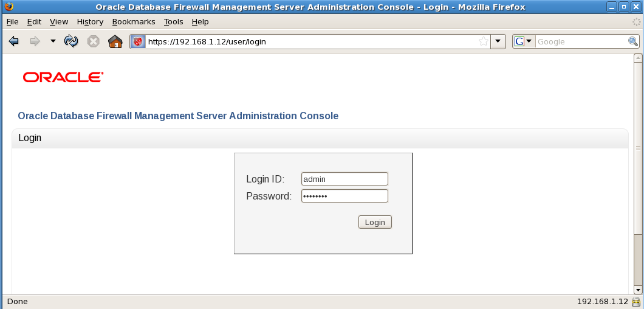Open the Bookmarks menu
Viewport: 644px width, 309px height.
[134, 21]
